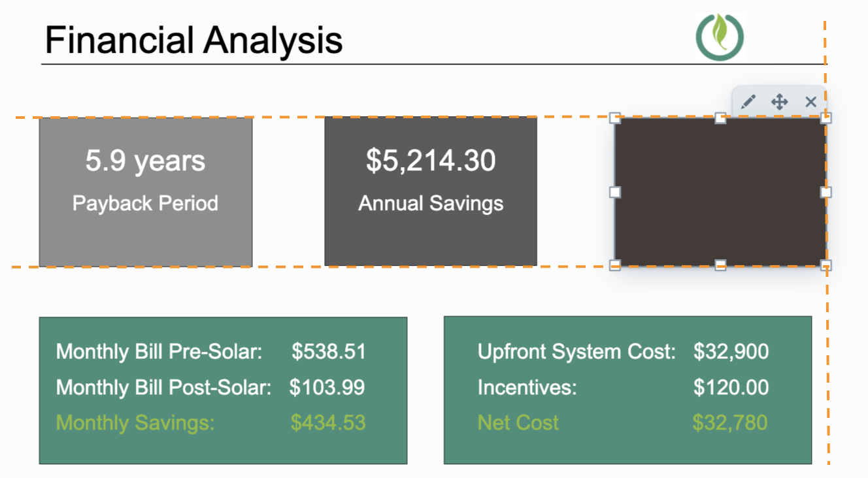Grab the top-left resize handle
868x478 pixels.
coord(614,118)
